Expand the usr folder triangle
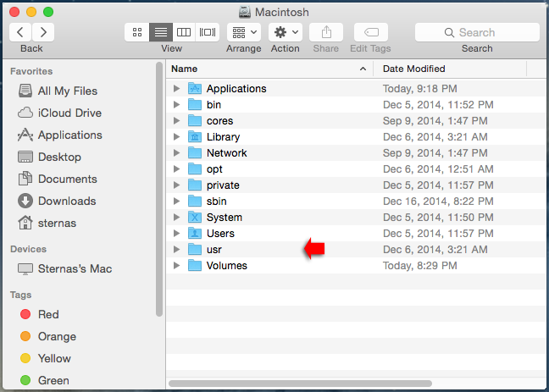The height and width of the screenshot is (392, 549). pyautogui.click(x=177, y=250)
